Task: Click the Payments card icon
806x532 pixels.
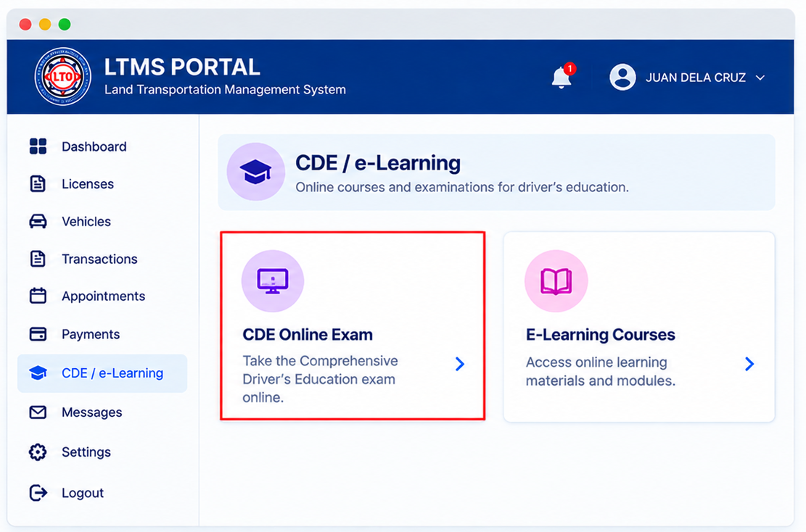Action: [x=38, y=334]
